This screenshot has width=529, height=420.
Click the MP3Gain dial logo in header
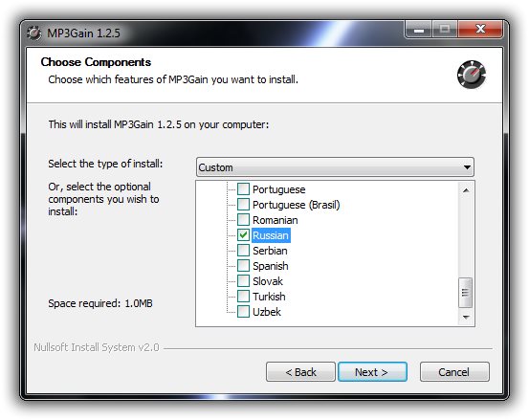pyautogui.click(x=472, y=75)
